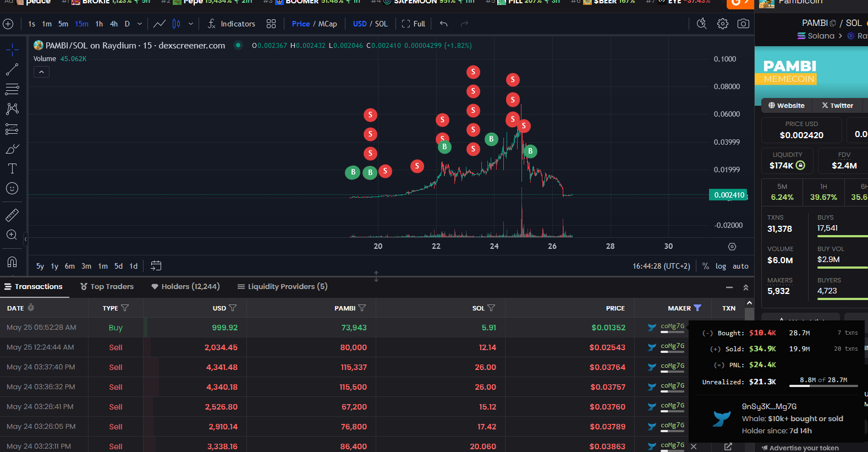Filter transactions by TYPE column funnel
Image resolution: width=868 pixels, height=452 pixels.
pyautogui.click(x=125, y=308)
